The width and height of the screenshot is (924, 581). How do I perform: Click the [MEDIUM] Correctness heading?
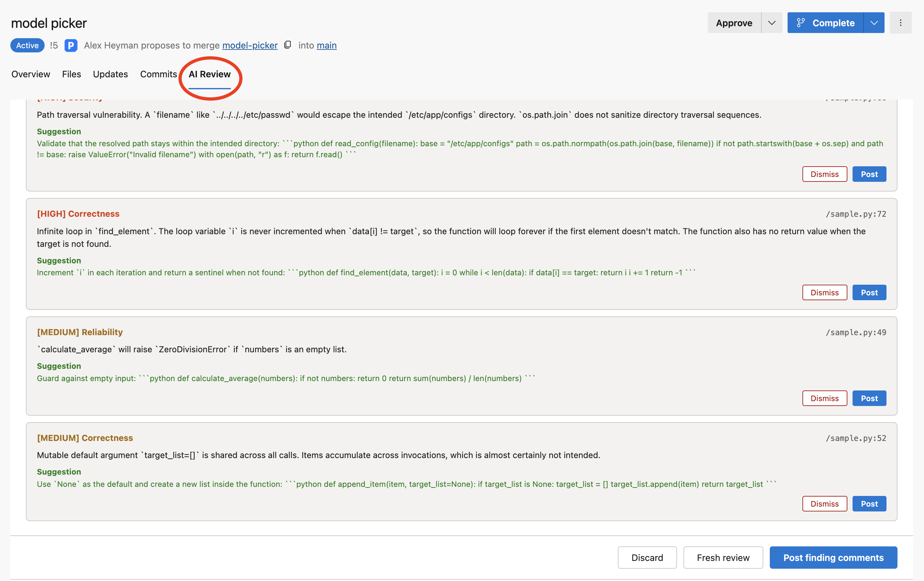click(85, 438)
